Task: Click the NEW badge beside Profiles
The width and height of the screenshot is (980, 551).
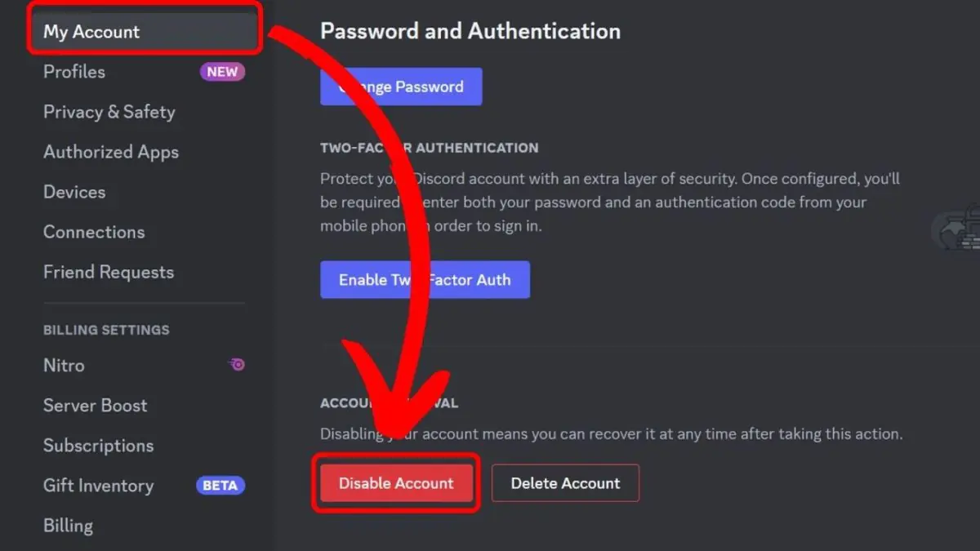Action: pyautogui.click(x=222, y=72)
